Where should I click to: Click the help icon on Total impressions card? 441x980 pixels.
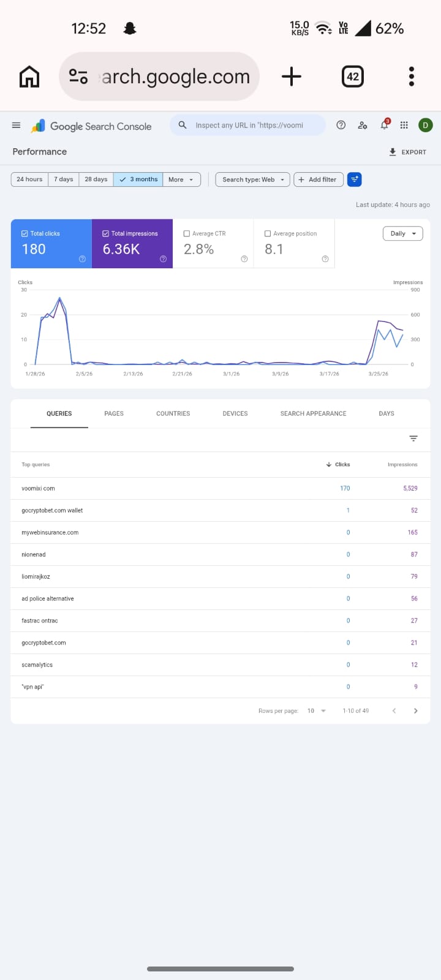point(163,259)
